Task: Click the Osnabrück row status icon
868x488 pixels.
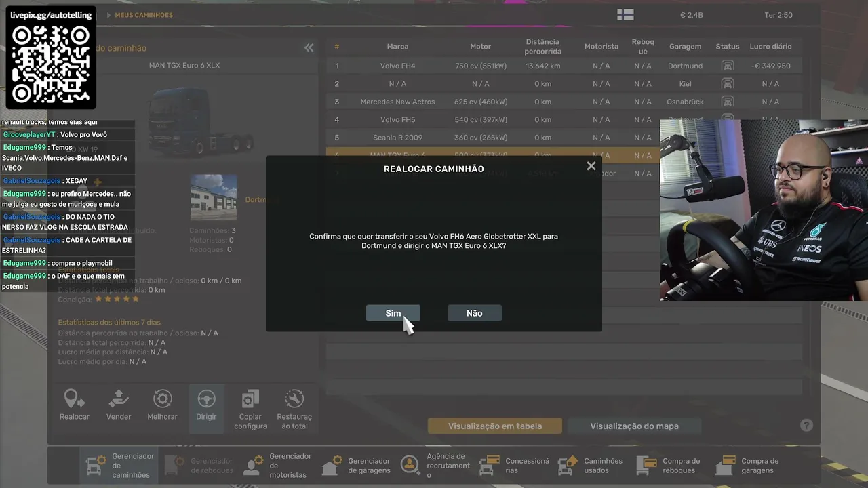Action: (x=728, y=102)
